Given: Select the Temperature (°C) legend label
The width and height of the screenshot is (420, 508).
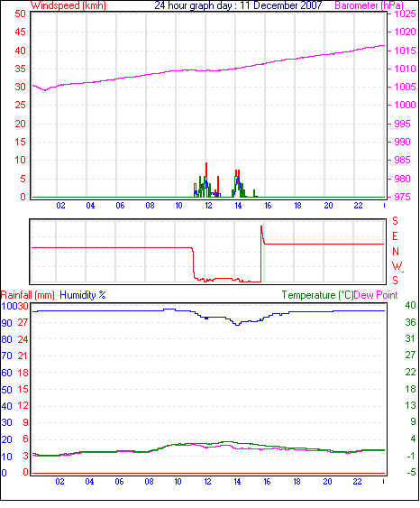Looking at the screenshot, I should (317, 295).
